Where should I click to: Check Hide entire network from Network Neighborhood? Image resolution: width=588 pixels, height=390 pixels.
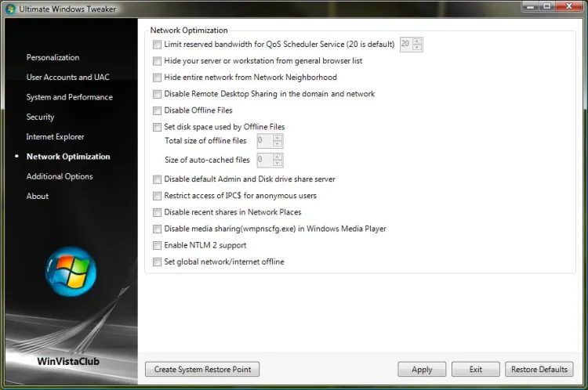click(x=157, y=78)
